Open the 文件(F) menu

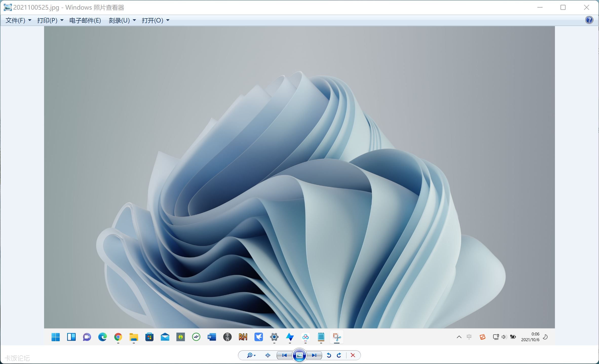pos(18,20)
